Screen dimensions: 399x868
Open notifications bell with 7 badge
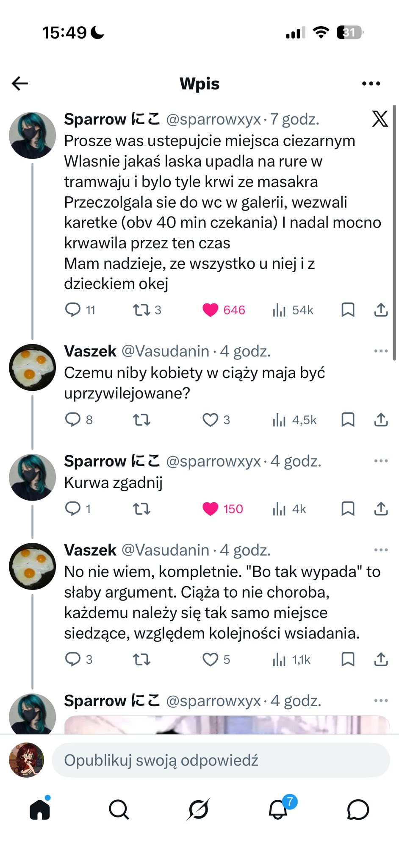278,810
